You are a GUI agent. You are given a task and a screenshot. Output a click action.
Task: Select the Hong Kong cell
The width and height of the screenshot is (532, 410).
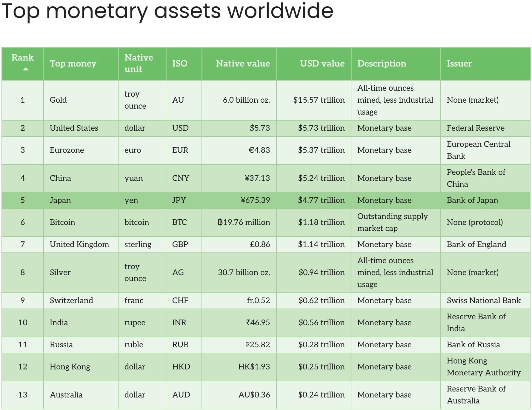(81, 367)
